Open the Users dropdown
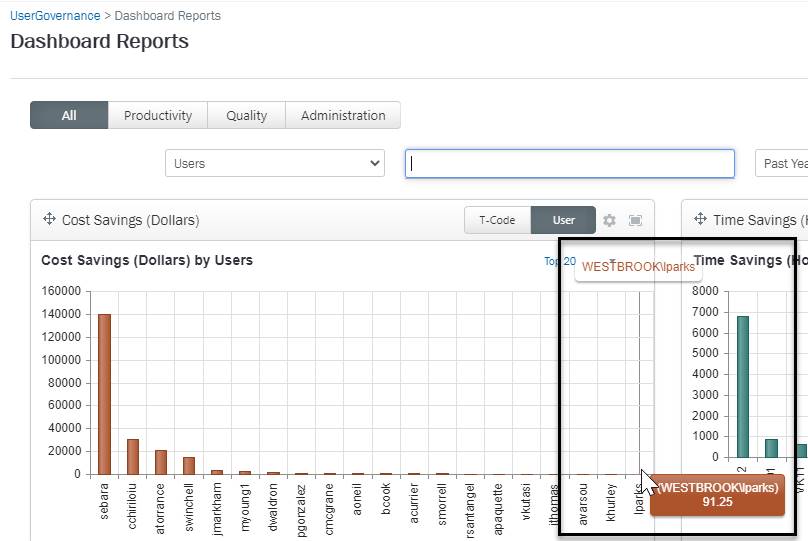 click(x=275, y=163)
